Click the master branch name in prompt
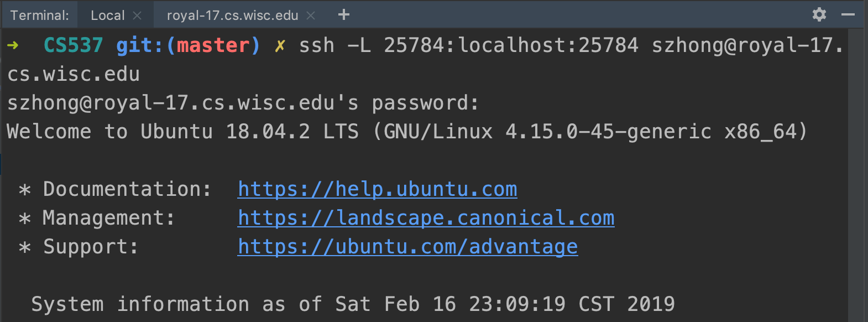The image size is (868, 322). pos(213,45)
